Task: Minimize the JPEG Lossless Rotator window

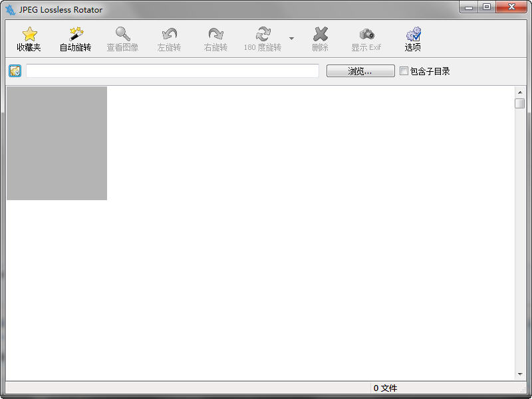Action: click(x=469, y=7)
